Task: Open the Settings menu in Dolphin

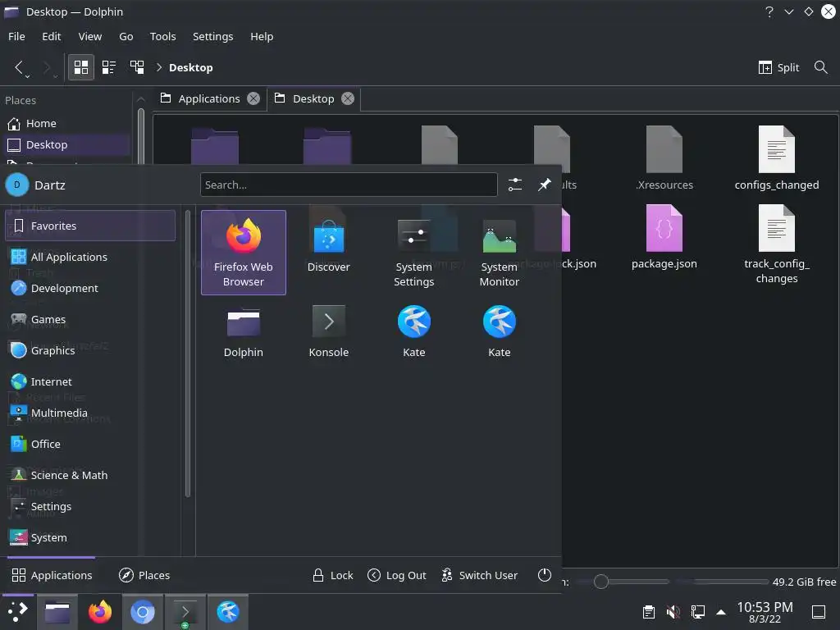Action: tap(212, 36)
